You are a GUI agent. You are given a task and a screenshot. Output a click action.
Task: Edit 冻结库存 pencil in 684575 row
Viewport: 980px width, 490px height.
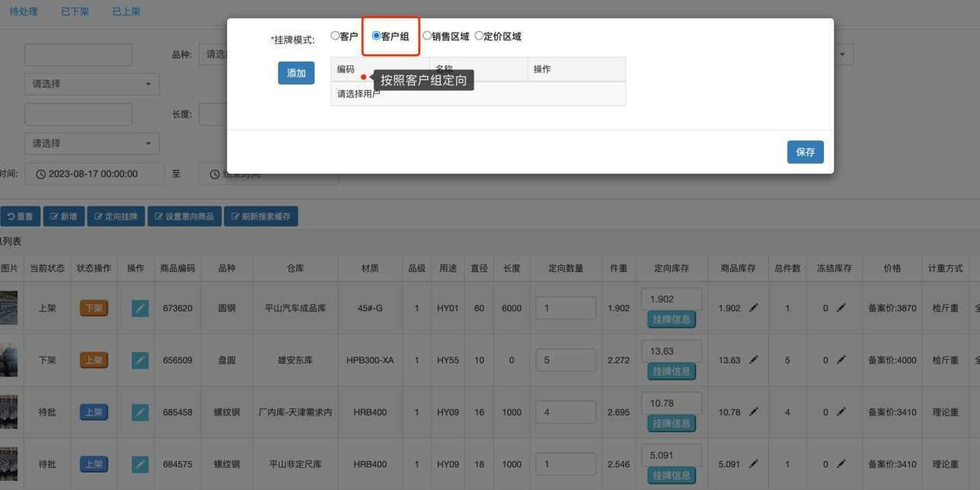tap(841, 463)
